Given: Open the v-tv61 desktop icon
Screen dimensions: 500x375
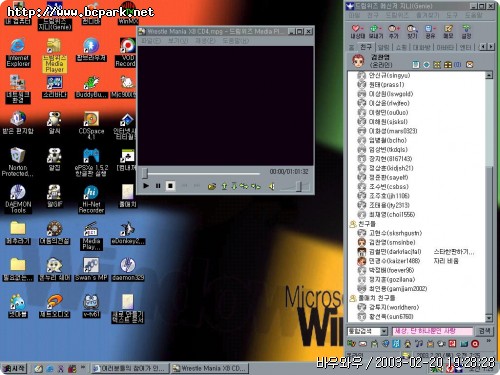Looking at the screenshot, I should (91, 305).
